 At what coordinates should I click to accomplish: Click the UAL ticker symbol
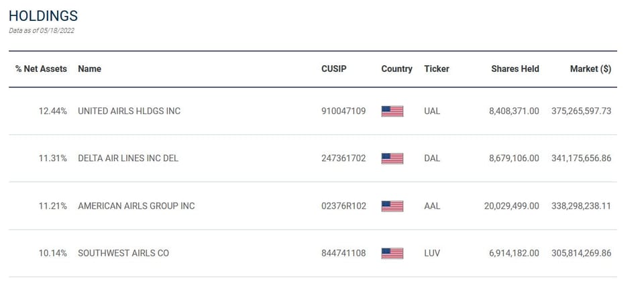pyautogui.click(x=432, y=111)
